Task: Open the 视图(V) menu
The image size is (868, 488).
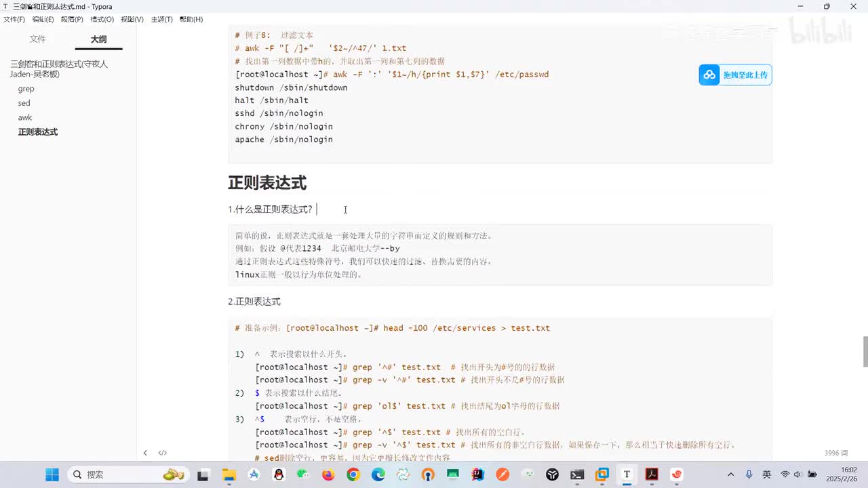Action: [132, 20]
